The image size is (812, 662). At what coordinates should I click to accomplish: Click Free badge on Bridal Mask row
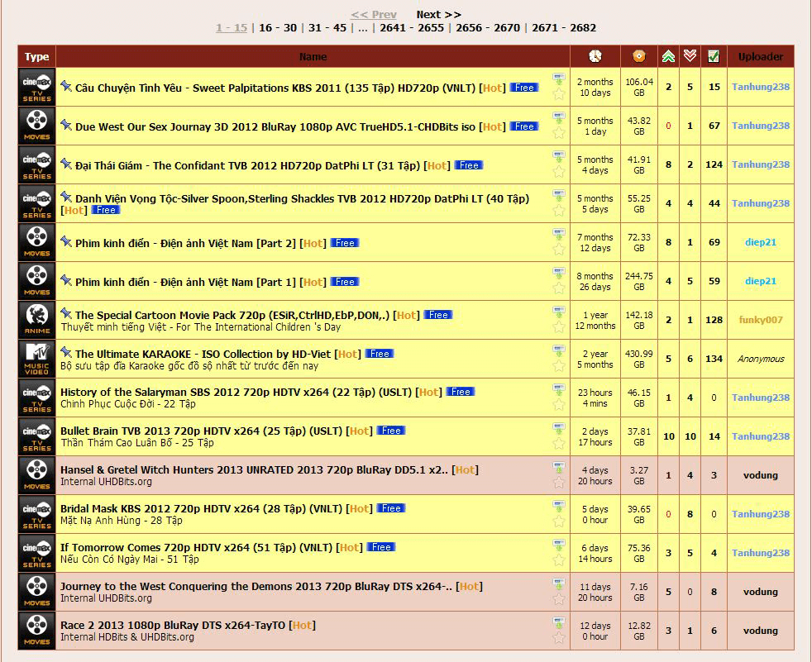391,508
